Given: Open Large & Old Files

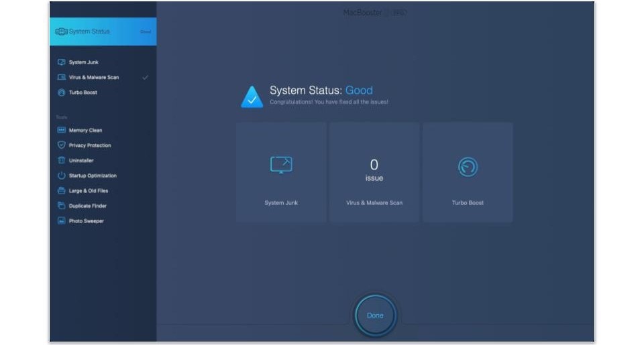Looking at the screenshot, I should [x=89, y=191].
